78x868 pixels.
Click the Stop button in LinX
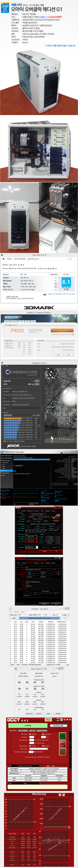coord(65,618)
